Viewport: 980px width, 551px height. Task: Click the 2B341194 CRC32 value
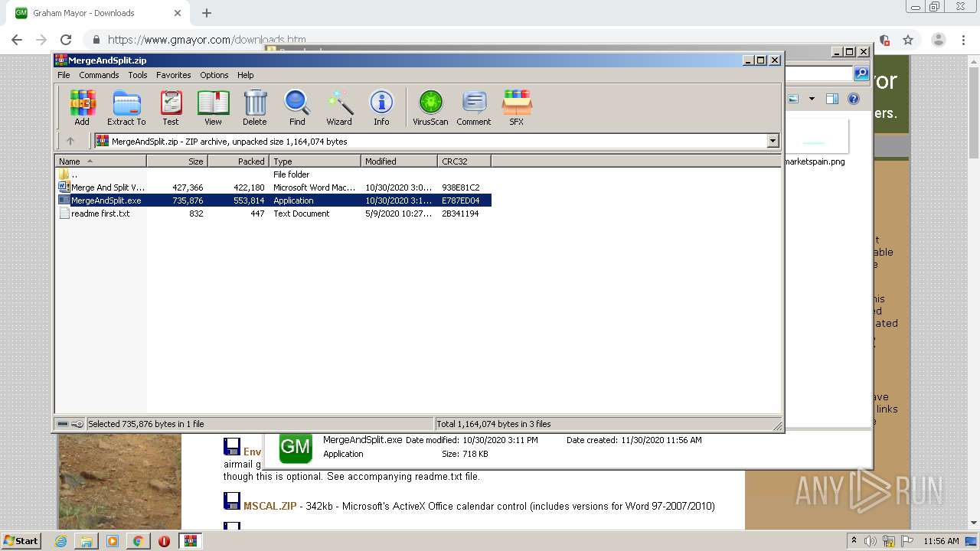pos(460,214)
